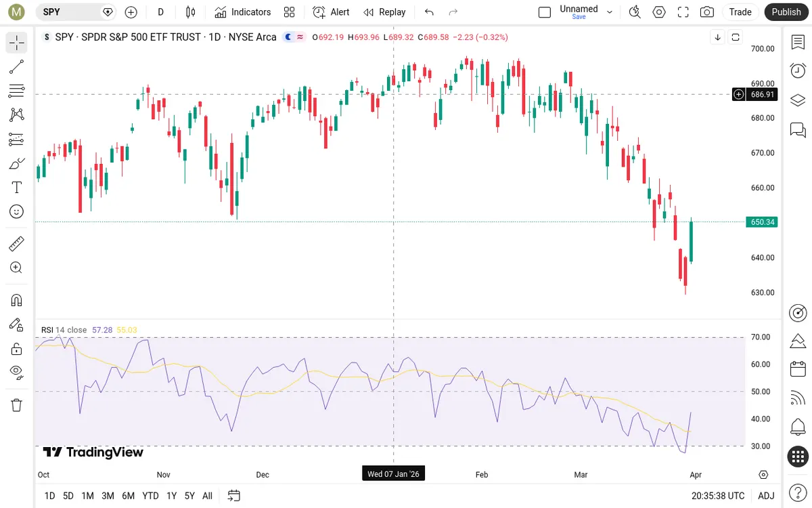The height and width of the screenshot is (508, 812).
Task: Select the Text annotation tool
Action: [x=17, y=188]
